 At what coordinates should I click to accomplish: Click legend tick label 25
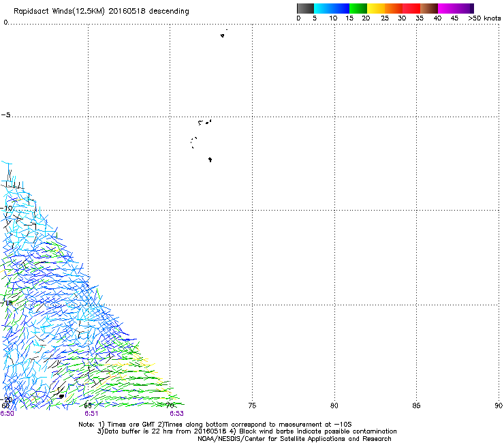coord(385,18)
